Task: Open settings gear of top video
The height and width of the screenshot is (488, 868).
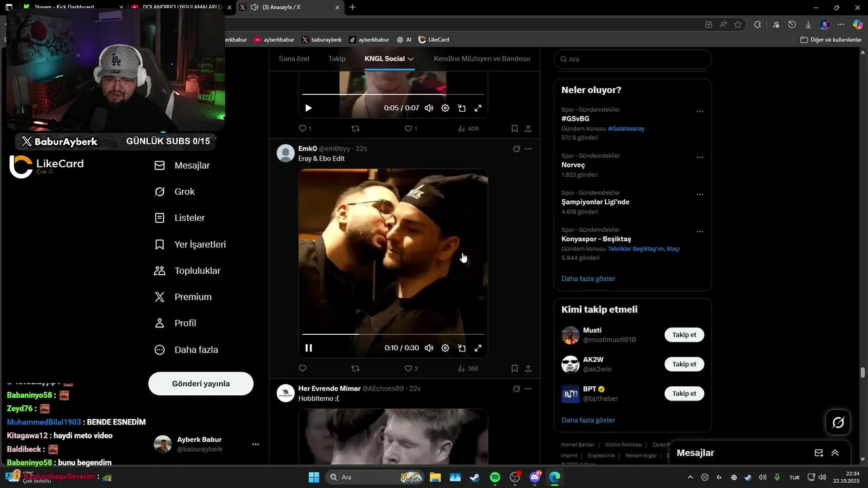Action: click(x=446, y=108)
